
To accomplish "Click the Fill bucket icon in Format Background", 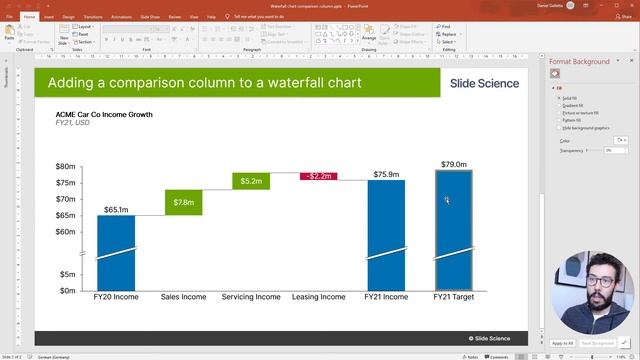I will click(x=555, y=73).
